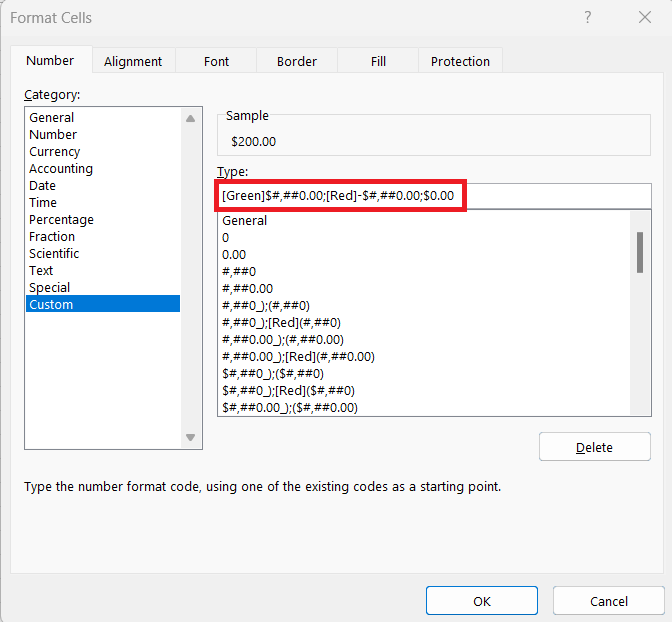Image resolution: width=672 pixels, height=622 pixels.
Task: Select format code 0.00
Action: coord(424,255)
